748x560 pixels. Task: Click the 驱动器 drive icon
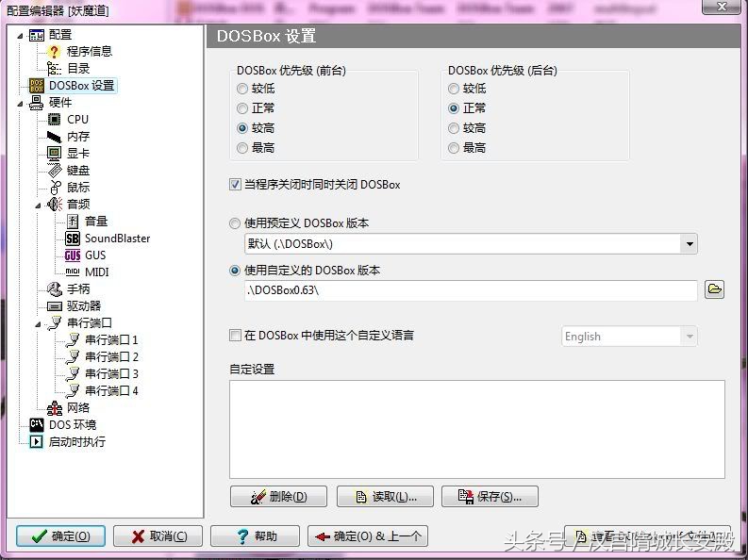point(55,306)
